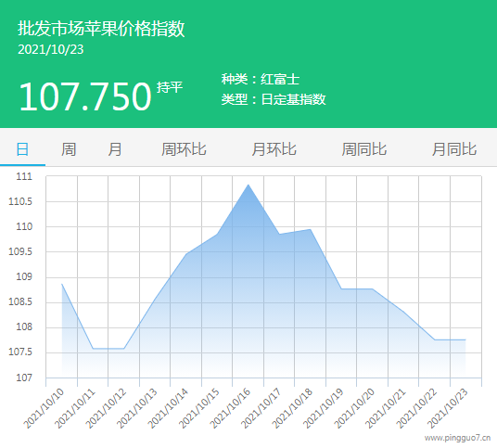Click the 2021/10/20 x-axis date label
Screen dimensions: 497x448
pos(354,408)
